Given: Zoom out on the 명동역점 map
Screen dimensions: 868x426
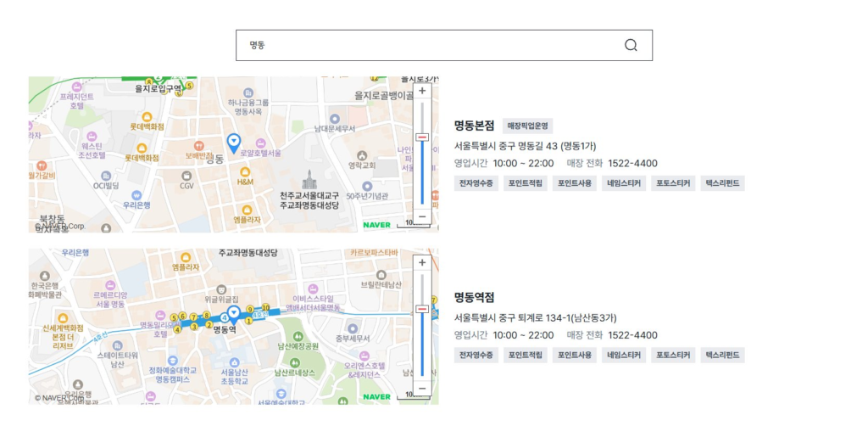Looking at the screenshot, I should [422, 389].
